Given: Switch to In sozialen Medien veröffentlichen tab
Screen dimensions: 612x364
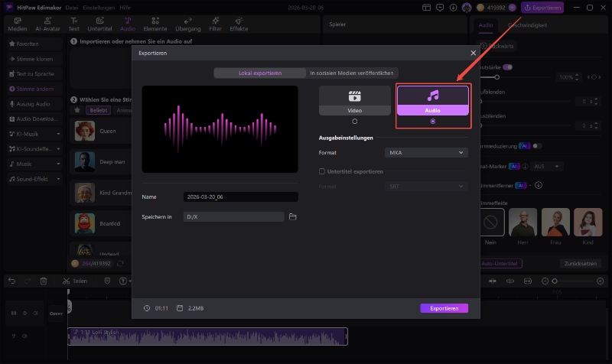Looking at the screenshot, I should [x=352, y=73].
